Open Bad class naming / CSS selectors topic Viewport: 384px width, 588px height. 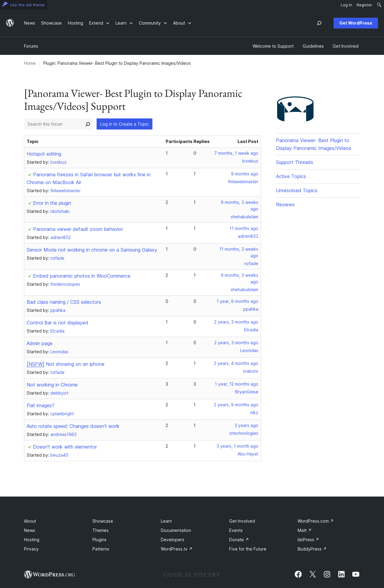(64, 302)
